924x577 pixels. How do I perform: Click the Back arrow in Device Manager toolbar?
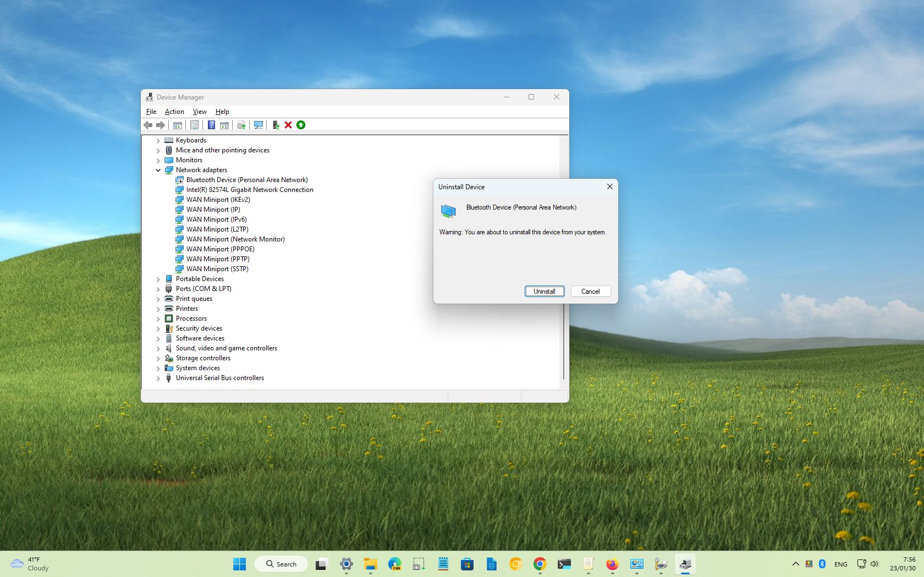click(x=148, y=125)
